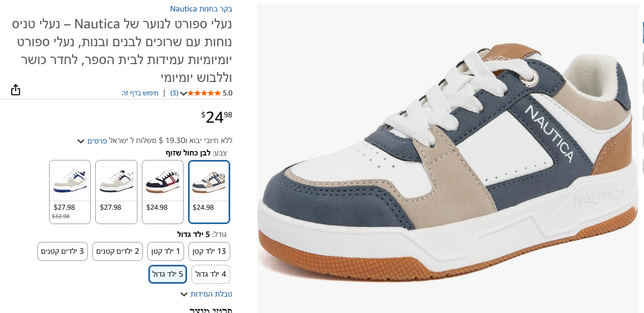Select the white blue swatch with discounted price
The width and height of the screenshot is (644, 313).
pos(70,192)
